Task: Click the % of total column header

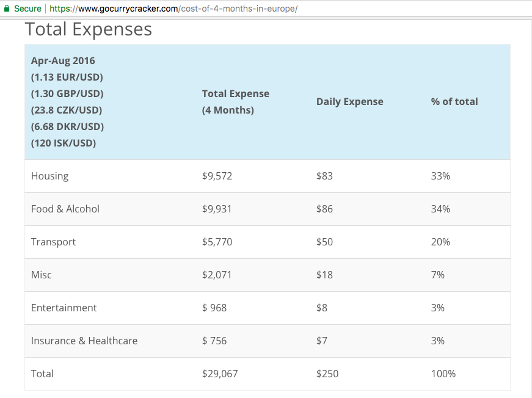Action: (454, 102)
